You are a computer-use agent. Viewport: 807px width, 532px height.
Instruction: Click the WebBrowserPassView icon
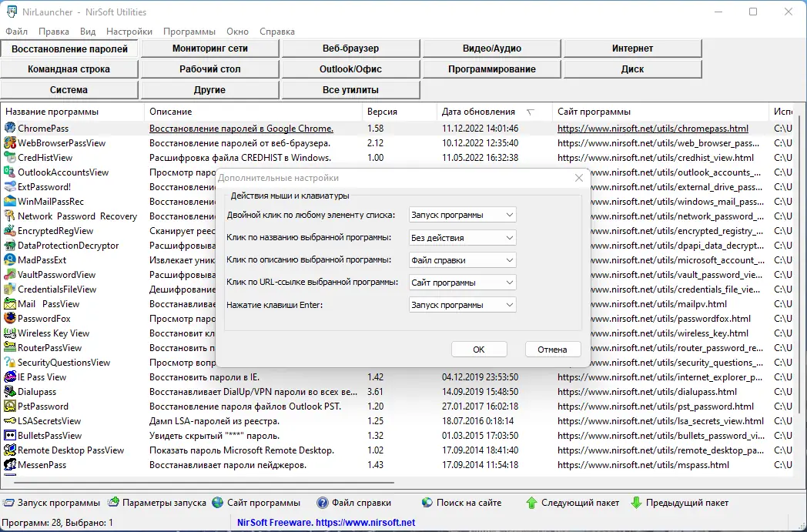coord(10,142)
